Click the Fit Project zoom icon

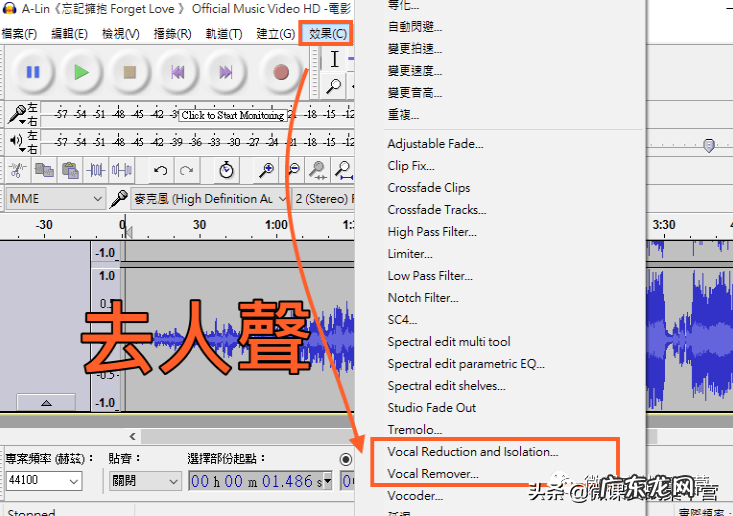(344, 170)
